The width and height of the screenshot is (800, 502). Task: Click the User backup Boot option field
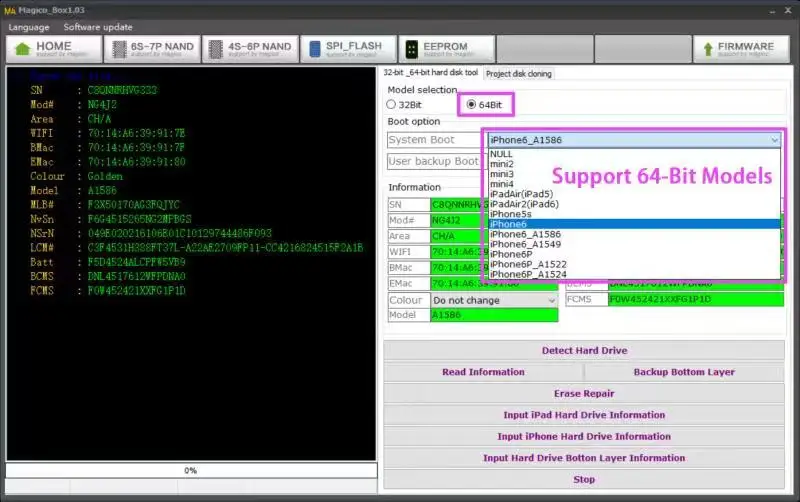click(434, 161)
